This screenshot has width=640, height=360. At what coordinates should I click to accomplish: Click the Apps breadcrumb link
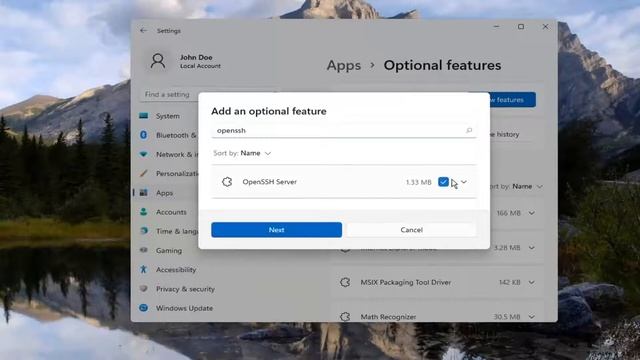point(344,65)
